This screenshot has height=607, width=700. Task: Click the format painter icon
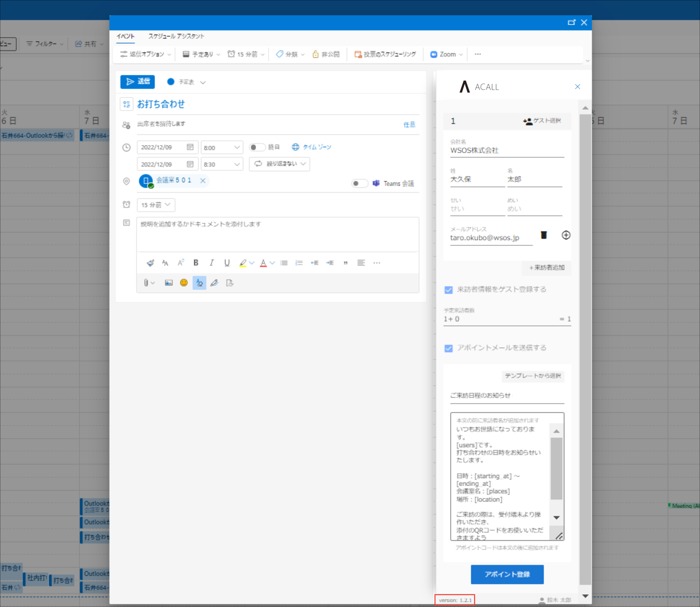[x=150, y=263]
